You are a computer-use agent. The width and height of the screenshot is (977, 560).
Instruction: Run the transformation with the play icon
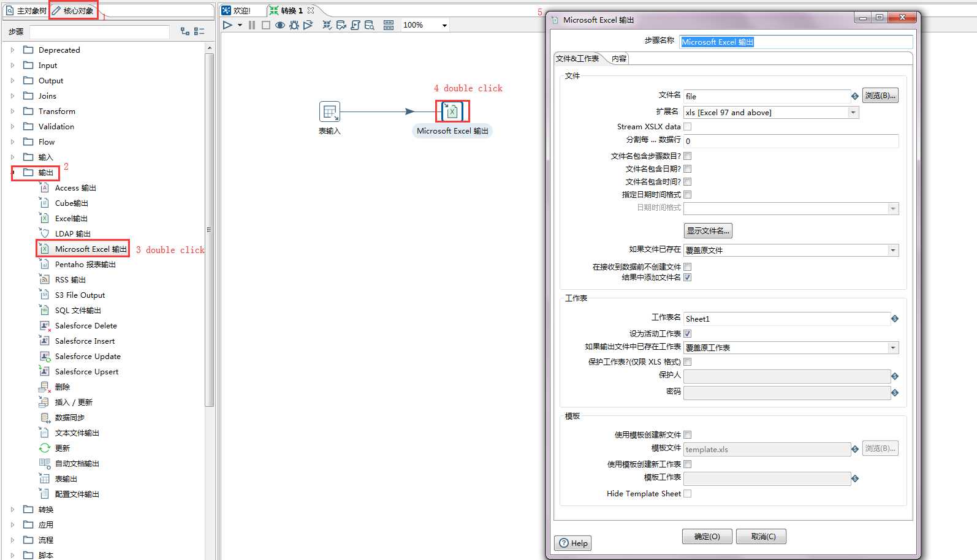pos(227,25)
